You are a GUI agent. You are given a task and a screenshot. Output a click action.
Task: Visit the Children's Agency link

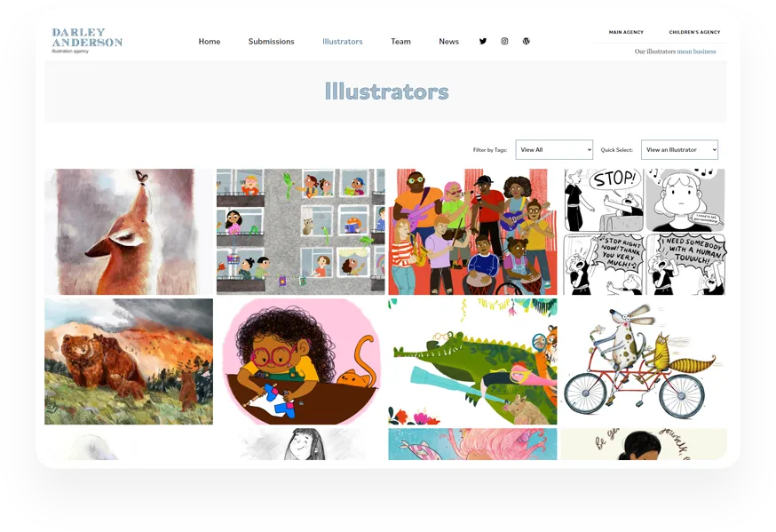tap(694, 32)
